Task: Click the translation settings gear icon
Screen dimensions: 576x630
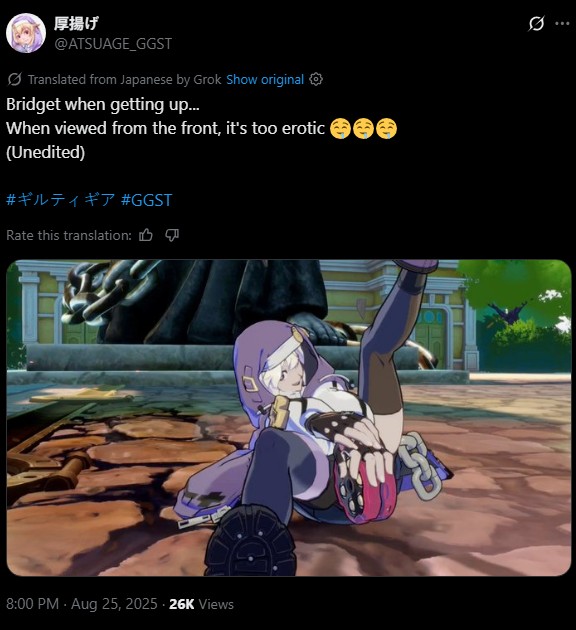Action: [x=316, y=79]
